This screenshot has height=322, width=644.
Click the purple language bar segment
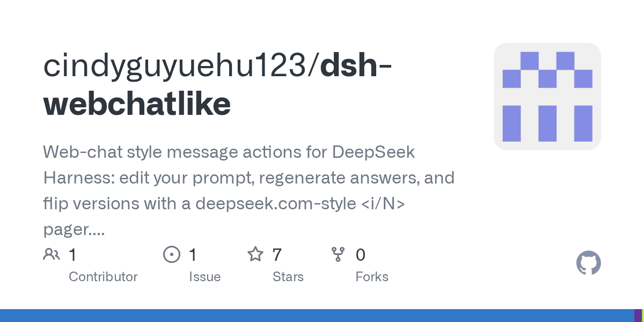point(638,316)
